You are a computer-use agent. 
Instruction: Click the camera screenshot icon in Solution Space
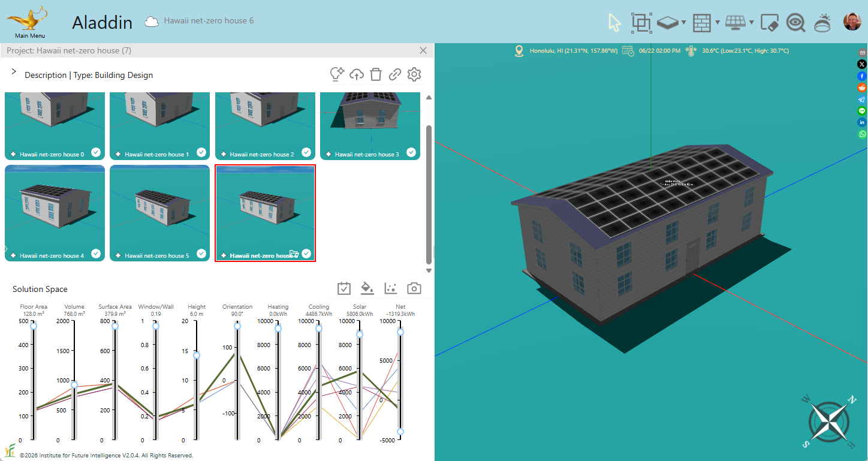pos(414,288)
